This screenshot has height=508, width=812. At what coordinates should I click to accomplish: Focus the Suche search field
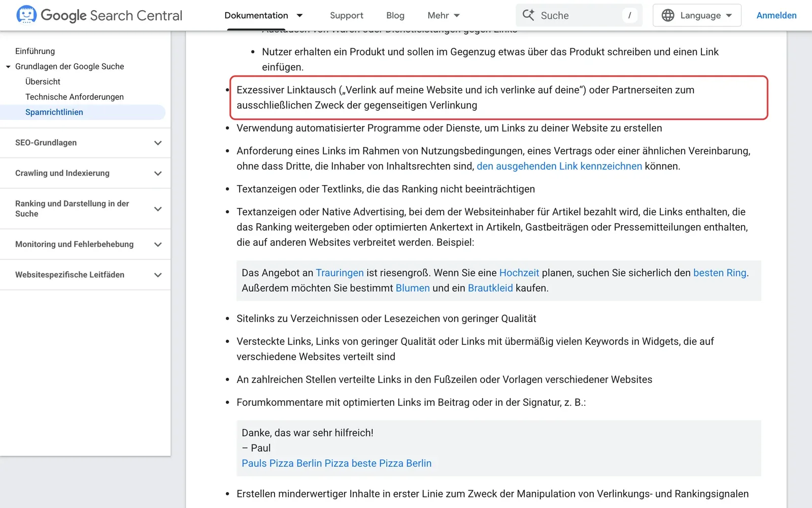(x=579, y=15)
